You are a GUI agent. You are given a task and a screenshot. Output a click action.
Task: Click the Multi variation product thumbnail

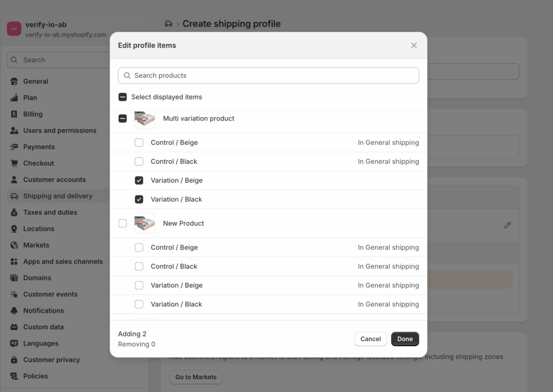click(145, 119)
